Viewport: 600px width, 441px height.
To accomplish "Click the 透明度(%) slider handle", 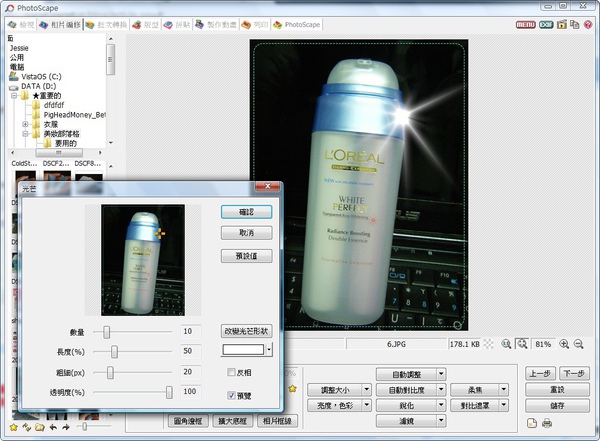I will pyautogui.click(x=169, y=392).
